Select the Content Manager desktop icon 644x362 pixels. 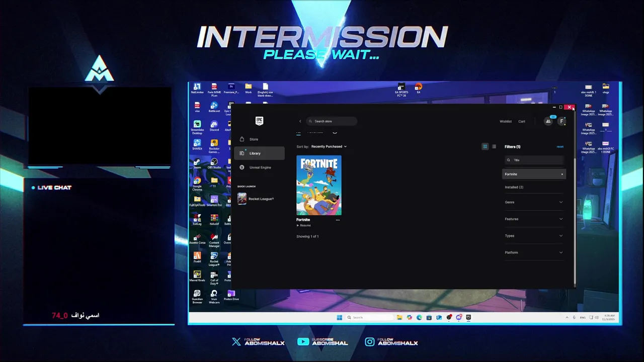(x=214, y=240)
